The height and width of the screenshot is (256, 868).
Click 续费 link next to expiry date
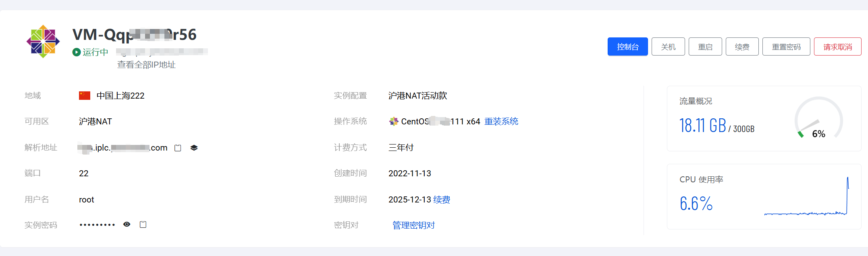pos(442,200)
